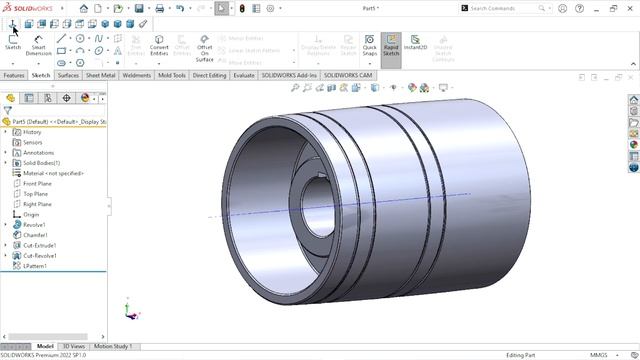
Task: Open File Properties icon
Action: coord(256,9)
